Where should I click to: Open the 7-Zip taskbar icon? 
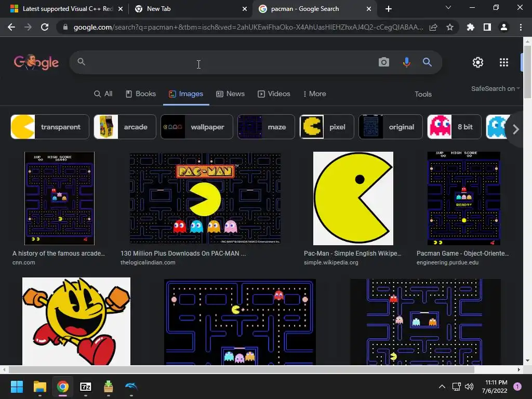click(86, 387)
